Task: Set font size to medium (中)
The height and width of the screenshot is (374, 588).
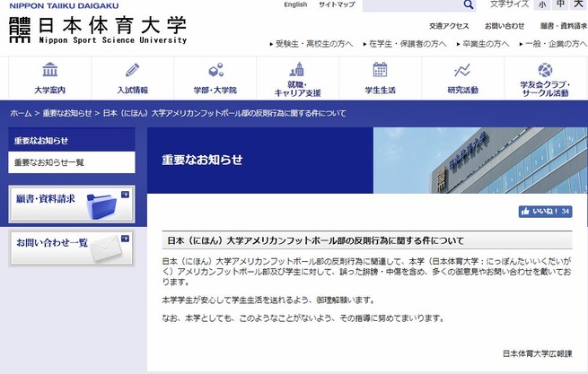Action: (560, 4)
